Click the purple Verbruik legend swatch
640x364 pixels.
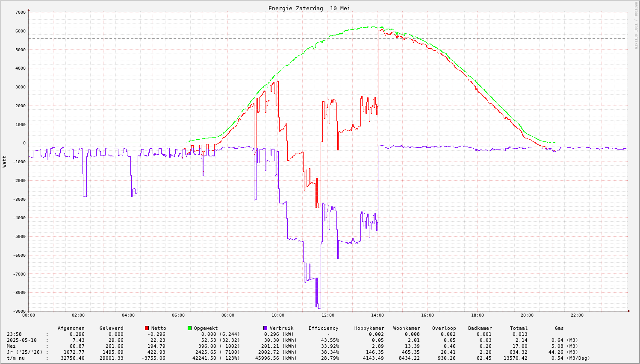(265, 328)
